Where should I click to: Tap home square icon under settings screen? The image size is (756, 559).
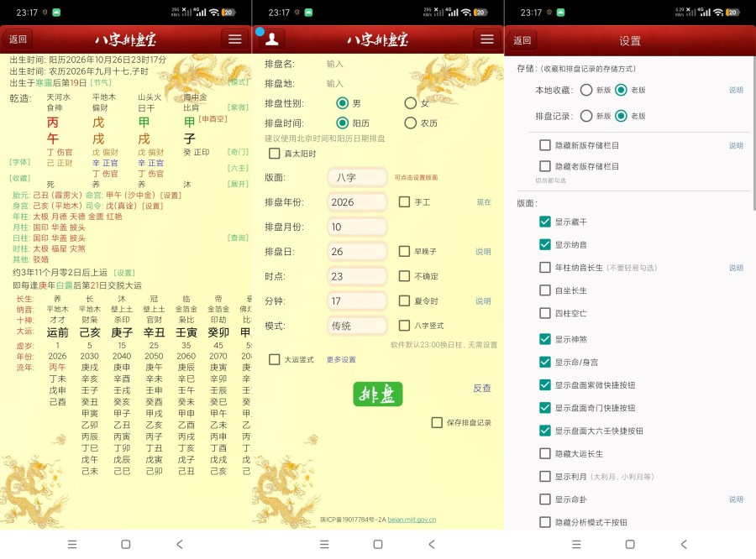tap(630, 544)
